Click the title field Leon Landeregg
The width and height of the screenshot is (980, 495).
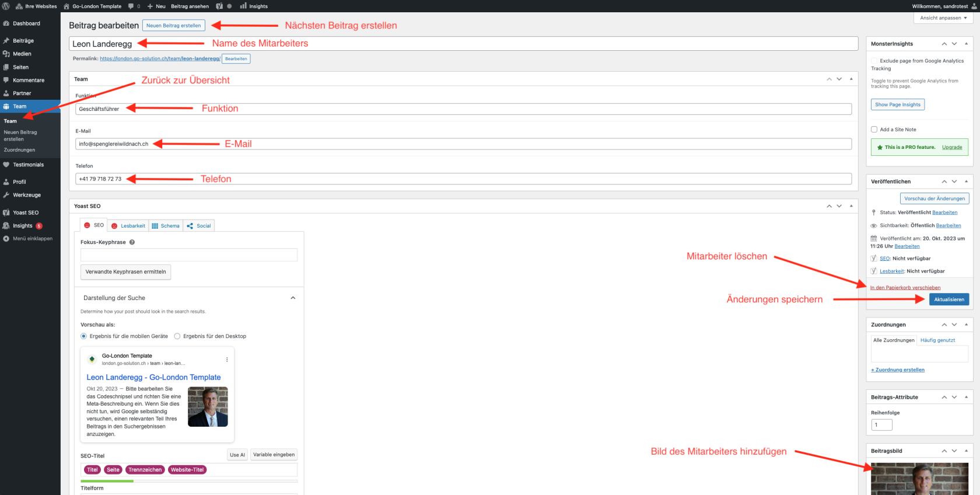[463, 44]
